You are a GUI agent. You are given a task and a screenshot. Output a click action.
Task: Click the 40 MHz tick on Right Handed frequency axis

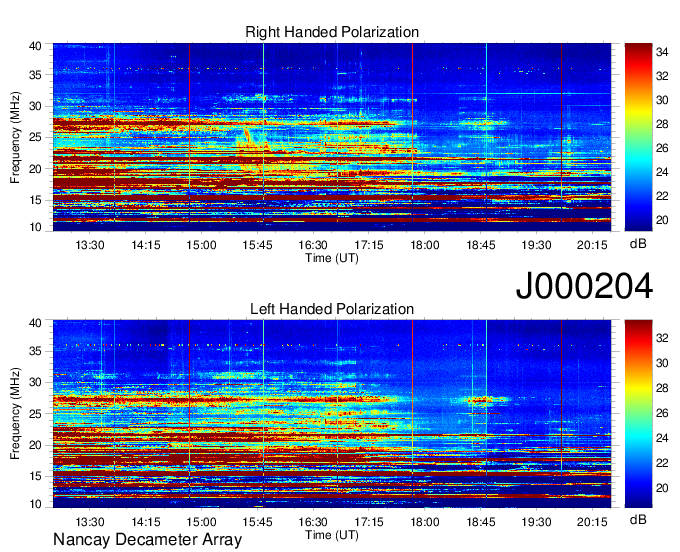point(35,46)
